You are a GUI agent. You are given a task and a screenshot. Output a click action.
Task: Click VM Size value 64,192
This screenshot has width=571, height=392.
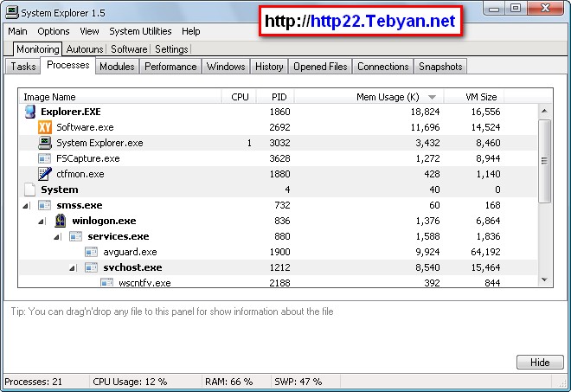pos(485,252)
